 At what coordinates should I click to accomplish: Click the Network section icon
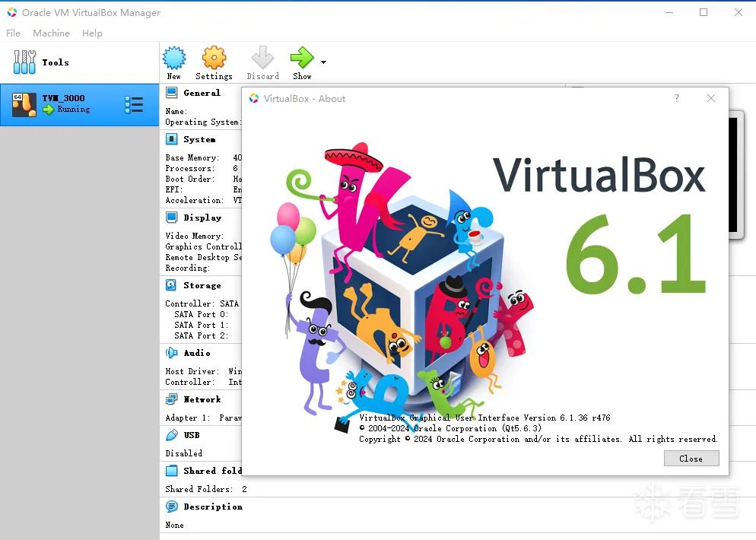171,399
